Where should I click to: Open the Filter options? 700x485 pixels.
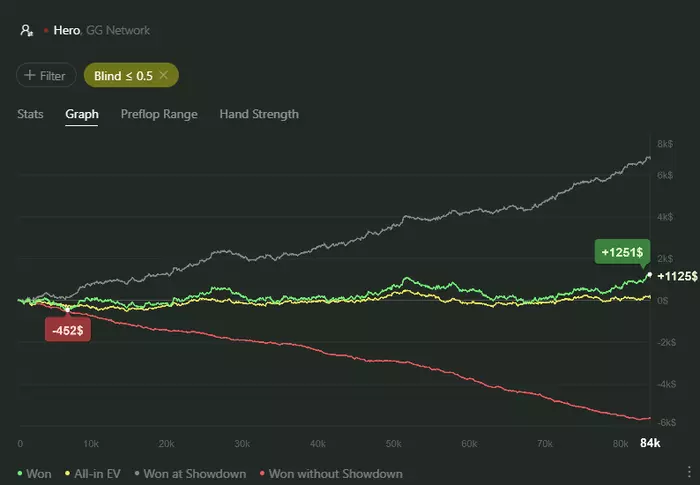pyautogui.click(x=46, y=75)
